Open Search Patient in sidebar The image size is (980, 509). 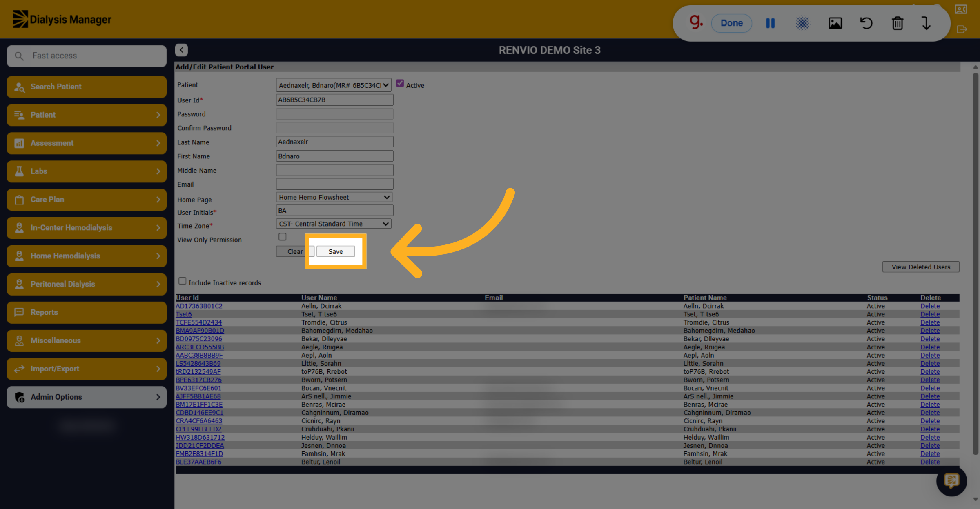coord(87,87)
